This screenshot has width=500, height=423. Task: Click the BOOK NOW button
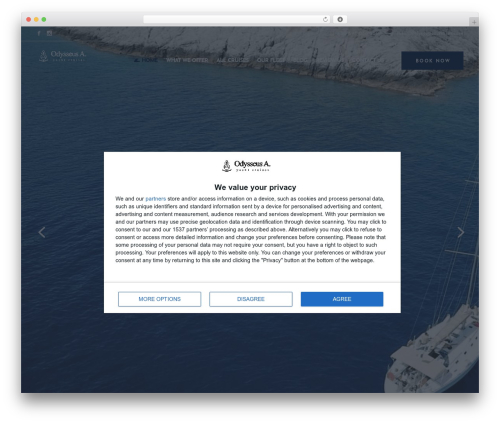[x=432, y=61]
